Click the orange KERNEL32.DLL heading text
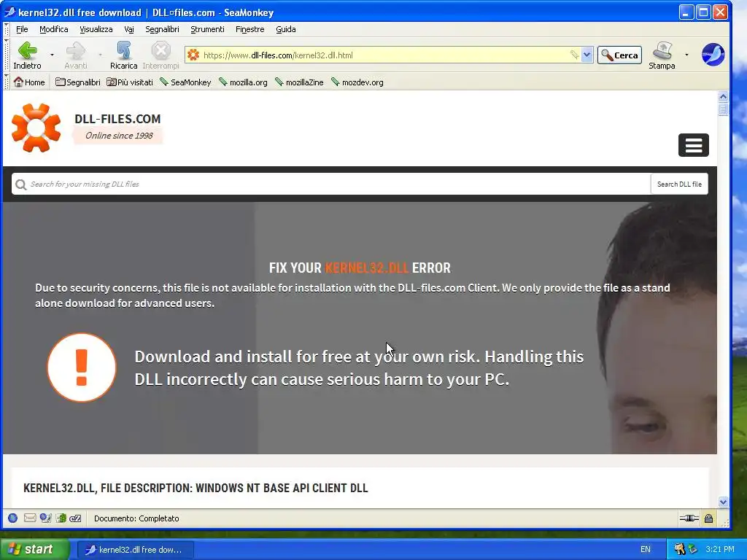 point(367,268)
